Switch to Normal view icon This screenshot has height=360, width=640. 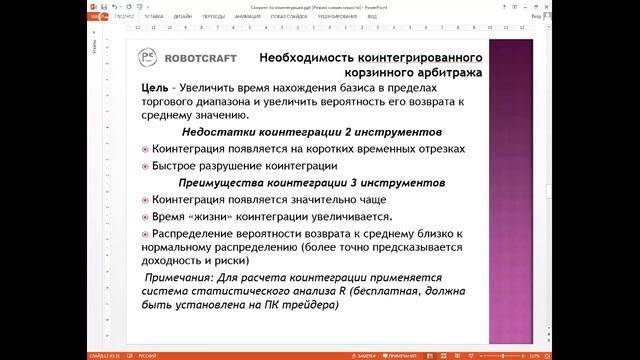(x=430, y=356)
